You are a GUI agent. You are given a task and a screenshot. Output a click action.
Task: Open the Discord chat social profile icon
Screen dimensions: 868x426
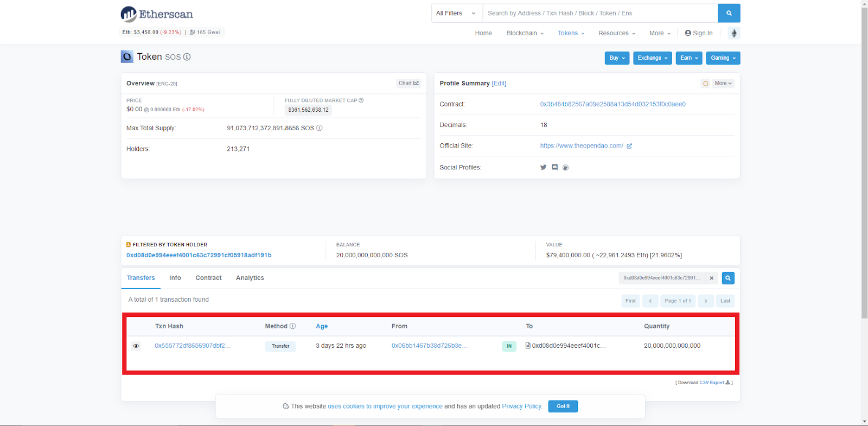[x=554, y=167]
